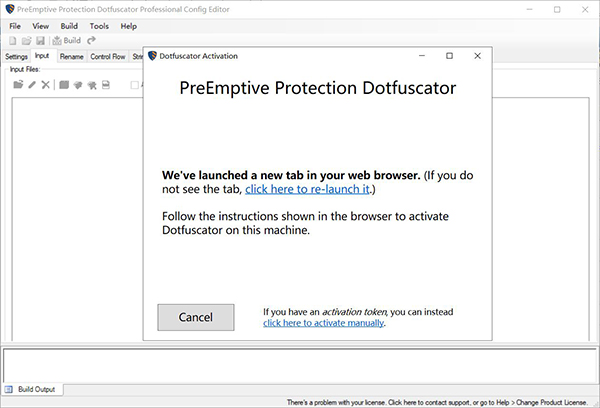The width and height of the screenshot is (600, 408).
Task: Click the Save floppy disk toolbar icon
Action: point(40,41)
